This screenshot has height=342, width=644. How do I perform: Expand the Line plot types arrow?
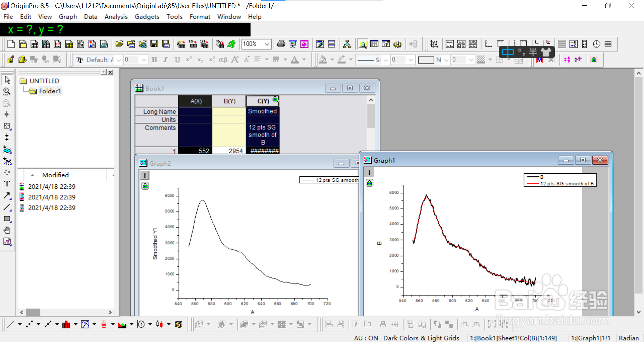pos(20,324)
